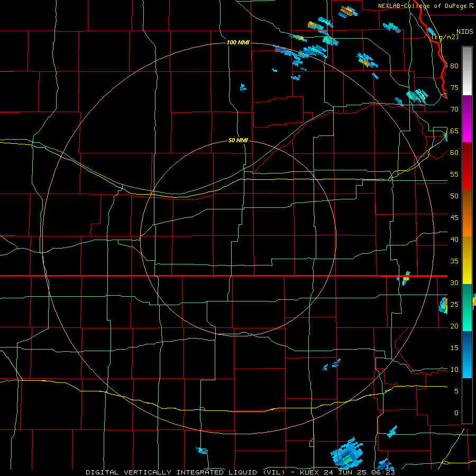Select the NIDS label text
476x476 pixels.
click(x=464, y=32)
